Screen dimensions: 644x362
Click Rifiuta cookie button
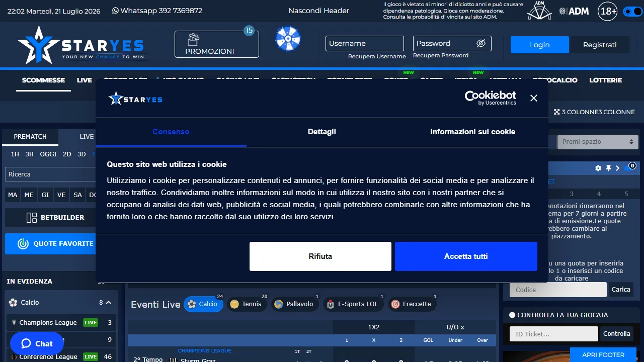[320, 256]
